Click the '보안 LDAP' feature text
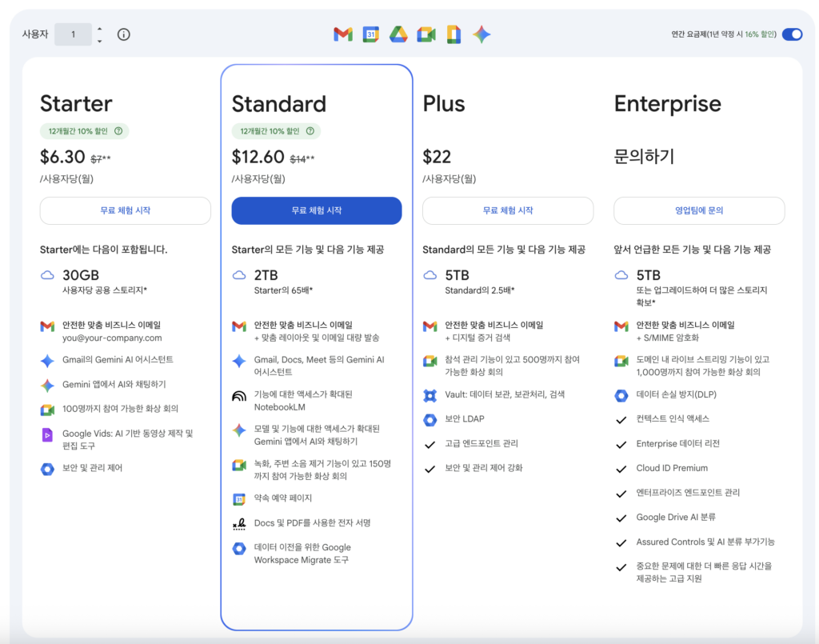Screen dimensions: 819x644 point(465,419)
